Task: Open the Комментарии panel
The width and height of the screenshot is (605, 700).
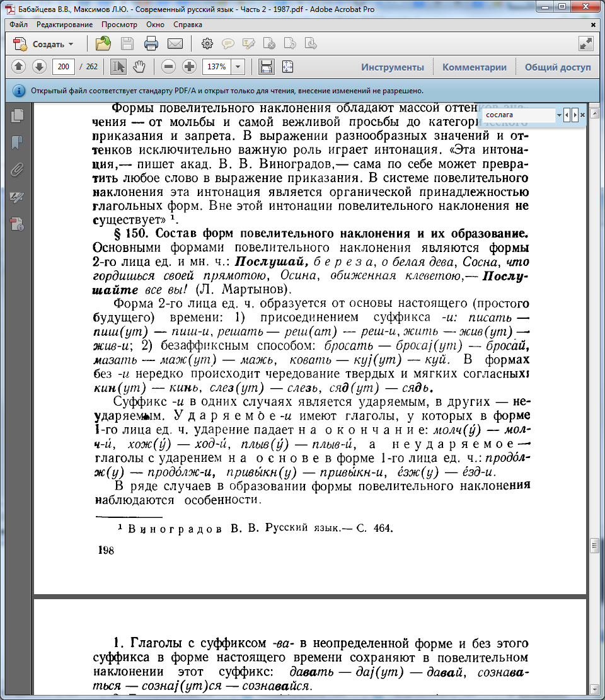Action: click(x=474, y=67)
